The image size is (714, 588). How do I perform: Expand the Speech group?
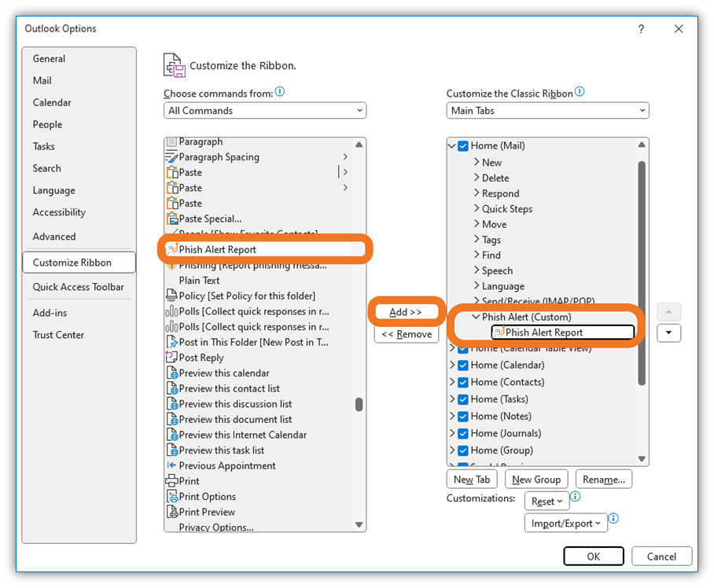pyautogui.click(x=477, y=270)
